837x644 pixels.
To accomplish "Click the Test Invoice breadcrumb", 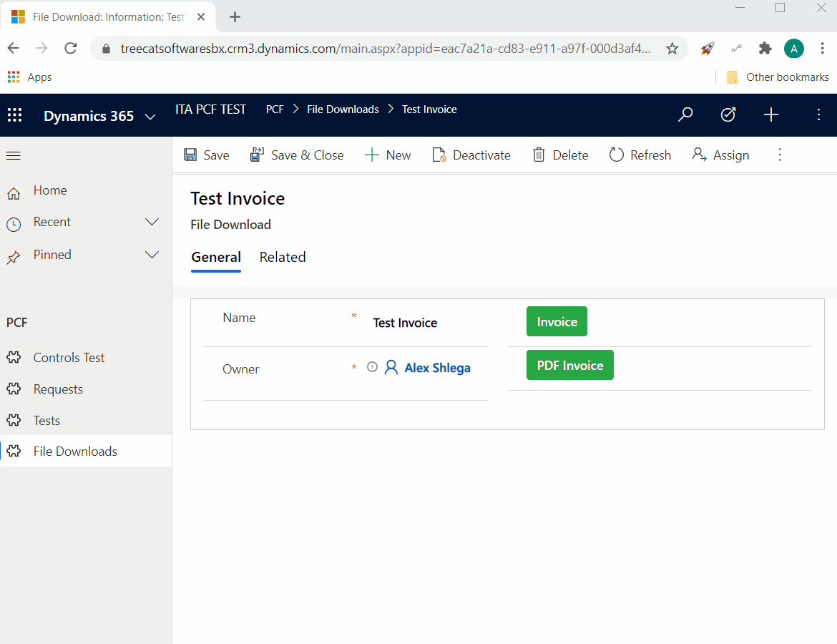I will point(429,109).
